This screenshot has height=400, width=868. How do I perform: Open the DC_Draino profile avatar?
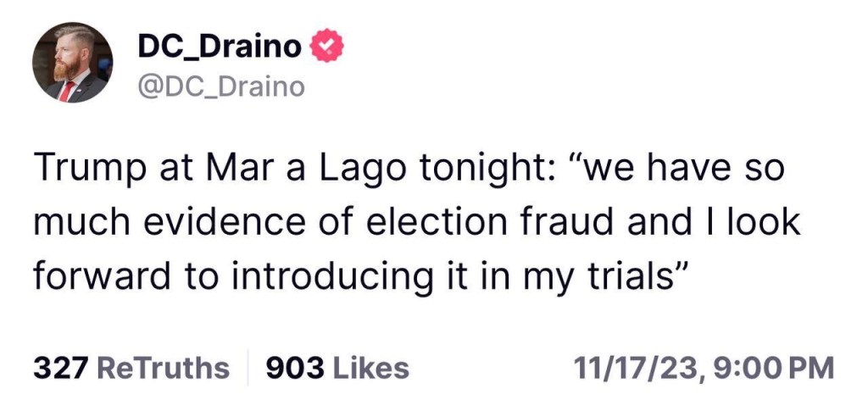click(72, 63)
